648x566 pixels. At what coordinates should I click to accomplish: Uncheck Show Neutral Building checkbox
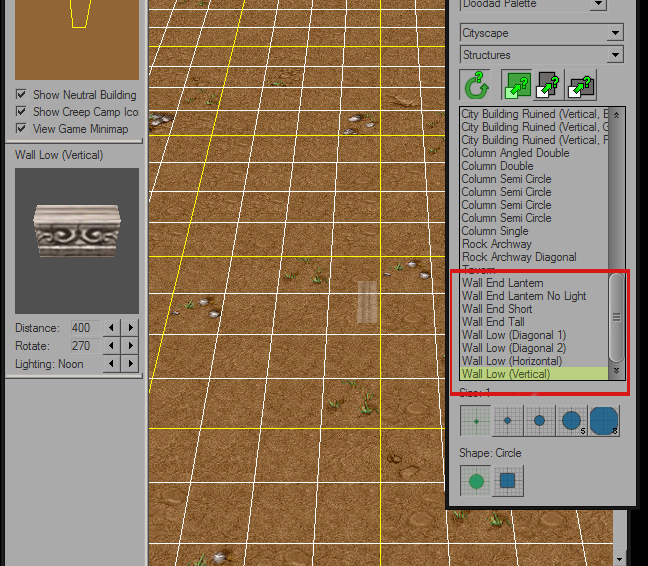pyautogui.click(x=21, y=95)
